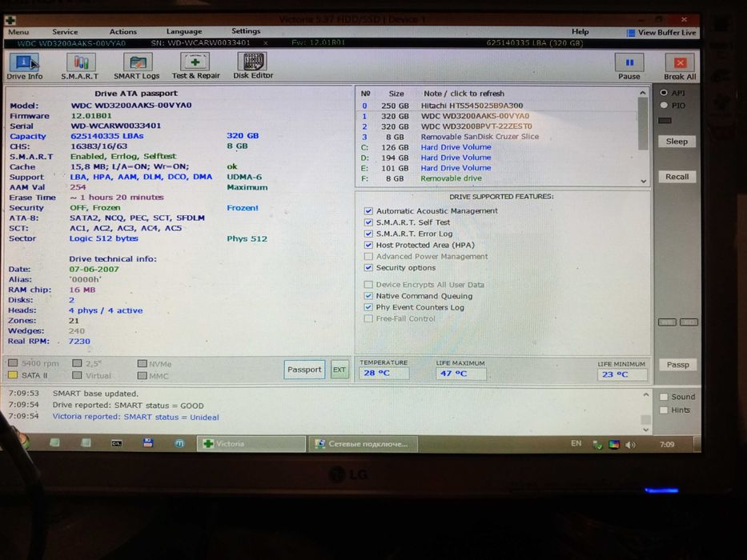747x560 pixels.
Task: Open the Drive Info panel
Action: click(24, 66)
